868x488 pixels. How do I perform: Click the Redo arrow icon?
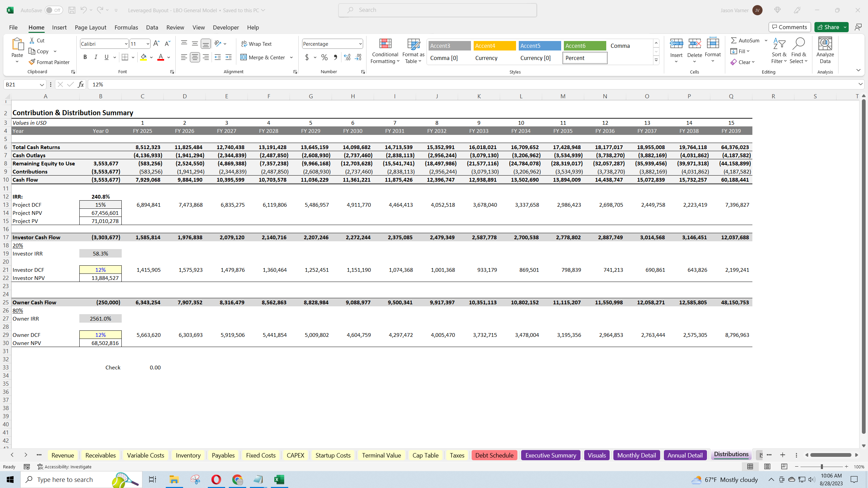point(100,10)
